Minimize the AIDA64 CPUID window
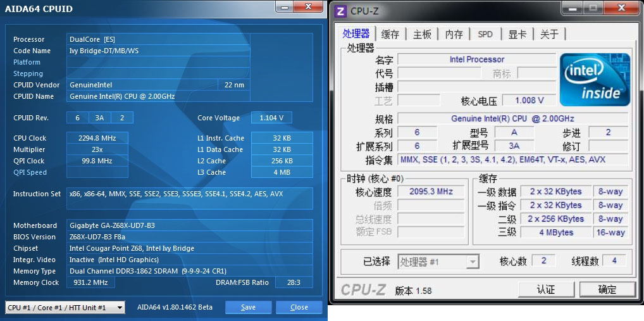The width and height of the screenshot is (644, 321). pyautogui.click(x=285, y=6)
